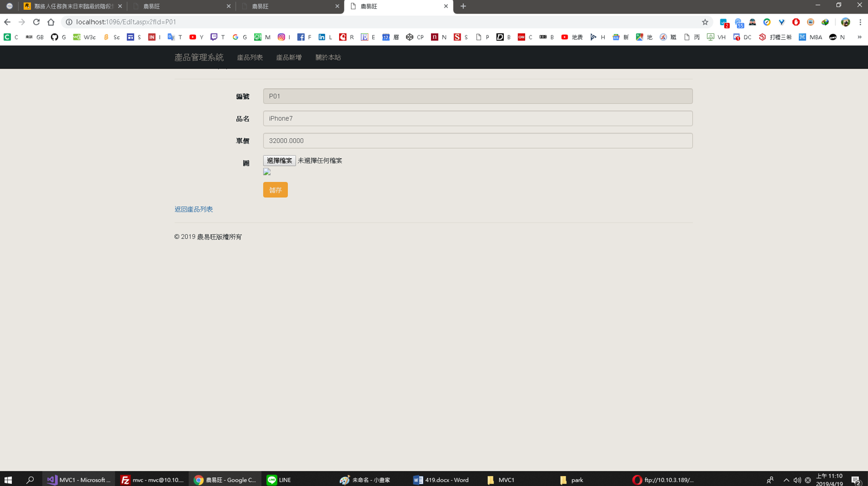
Task: Open the Instagram bookmark
Action: (285, 37)
